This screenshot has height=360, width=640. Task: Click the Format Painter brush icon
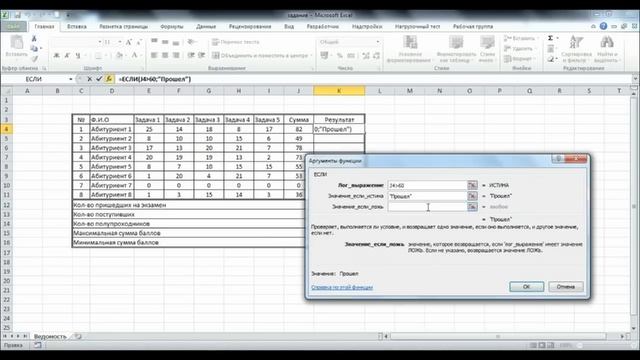tap(34, 58)
